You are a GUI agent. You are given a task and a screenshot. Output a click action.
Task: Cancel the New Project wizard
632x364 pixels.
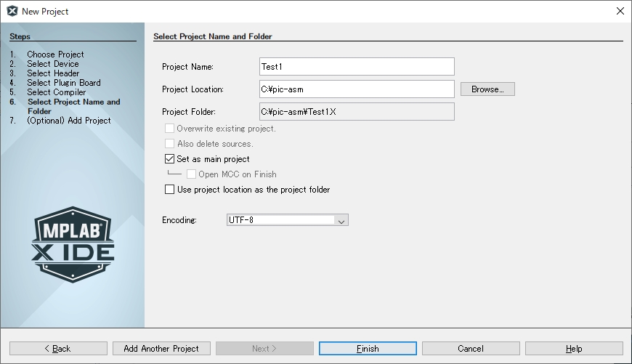[x=471, y=349]
